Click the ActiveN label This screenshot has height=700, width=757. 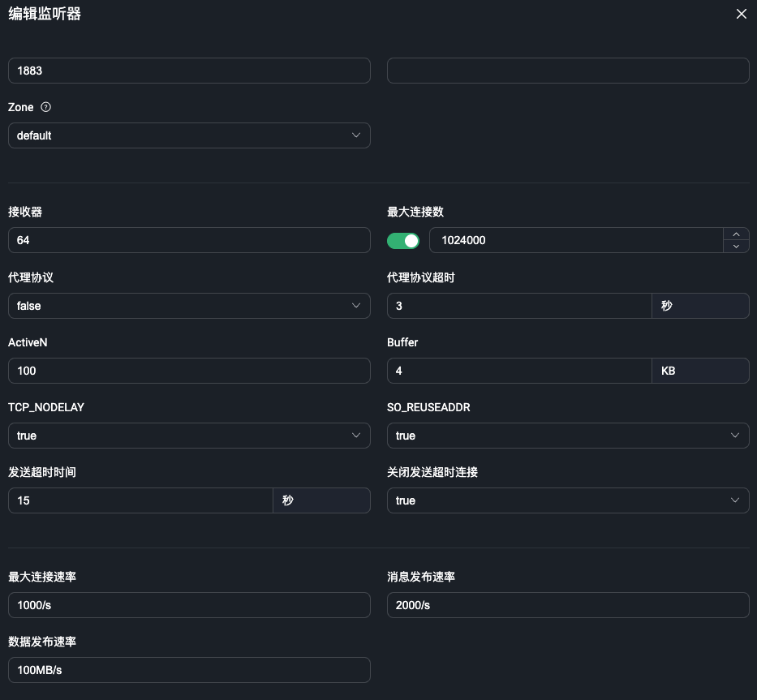(x=28, y=342)
